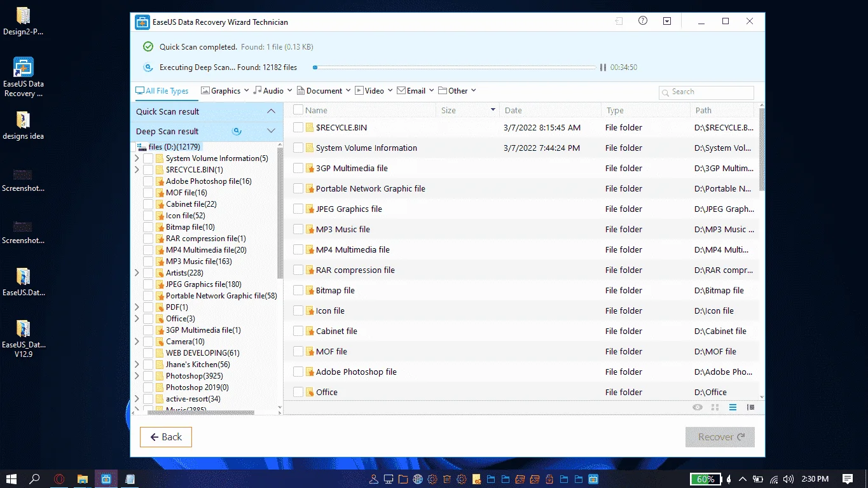Open the Document filter dropdown

point(324,91)
